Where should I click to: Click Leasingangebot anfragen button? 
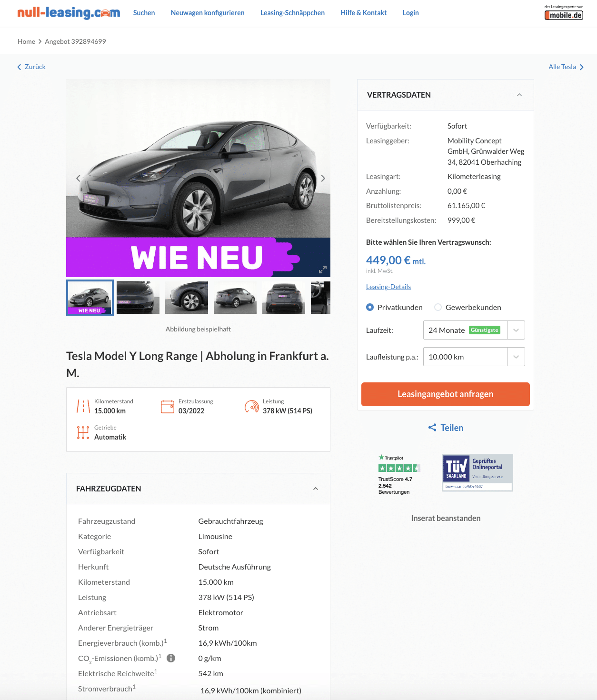(x=446, y=394)
